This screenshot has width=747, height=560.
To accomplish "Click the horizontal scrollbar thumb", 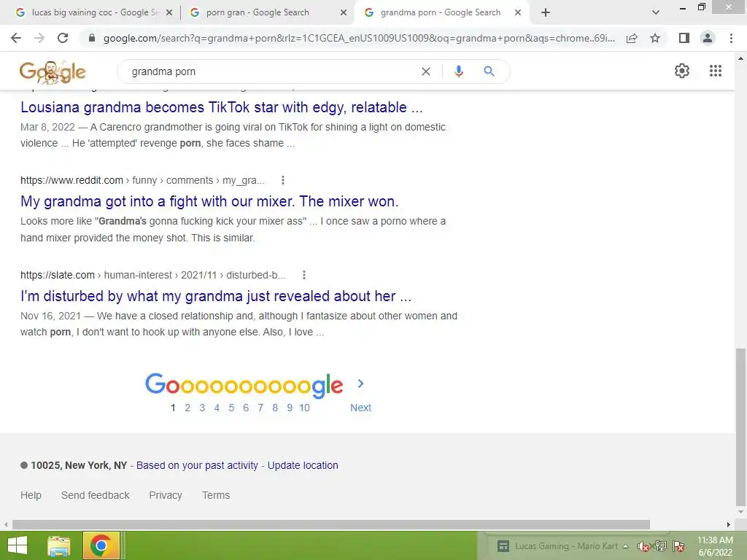I will click(x=331, y=525).
